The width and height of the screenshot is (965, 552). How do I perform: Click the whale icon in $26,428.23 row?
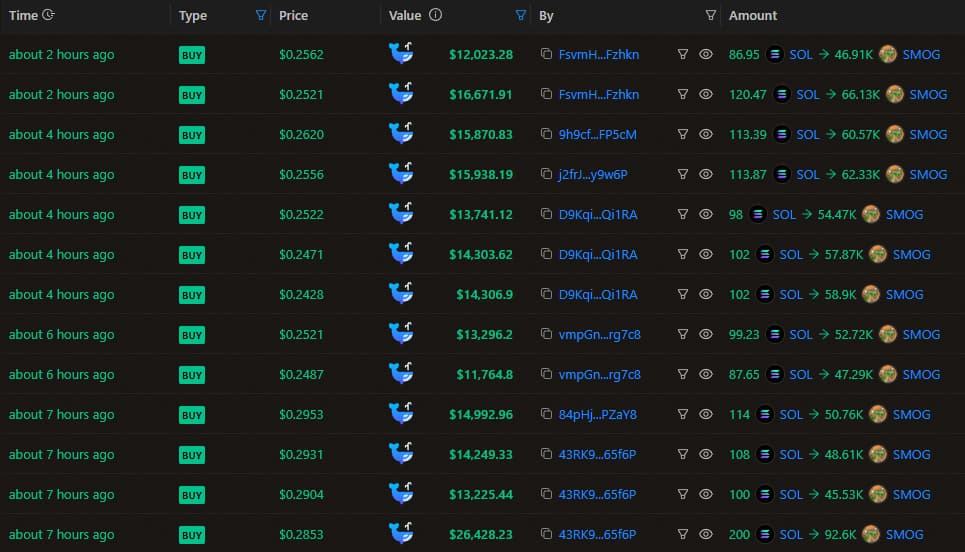pos(401,533)
